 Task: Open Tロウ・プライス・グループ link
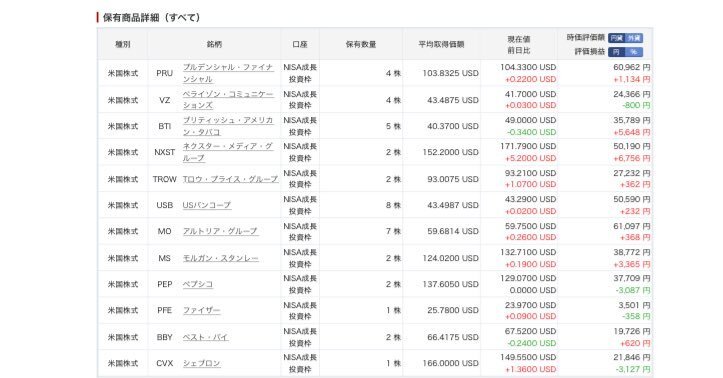pyautogui.click(x=231, y=179)
